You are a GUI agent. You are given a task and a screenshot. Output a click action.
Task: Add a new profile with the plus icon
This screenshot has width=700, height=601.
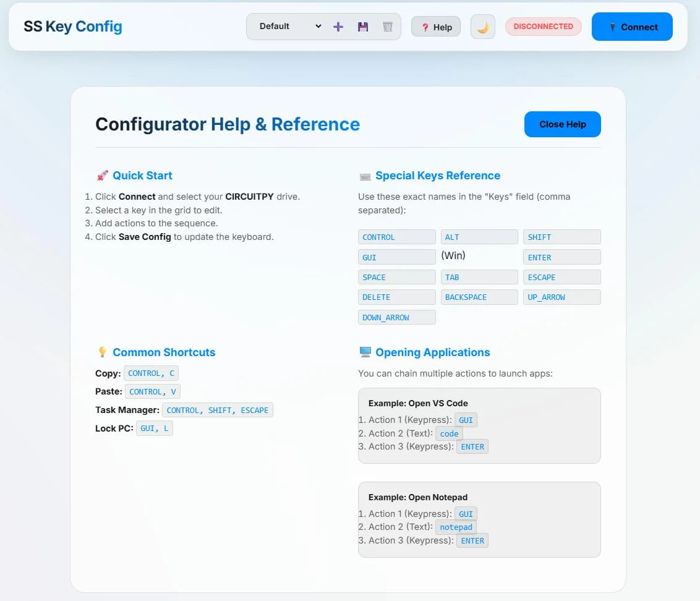[x=338, y=27]
